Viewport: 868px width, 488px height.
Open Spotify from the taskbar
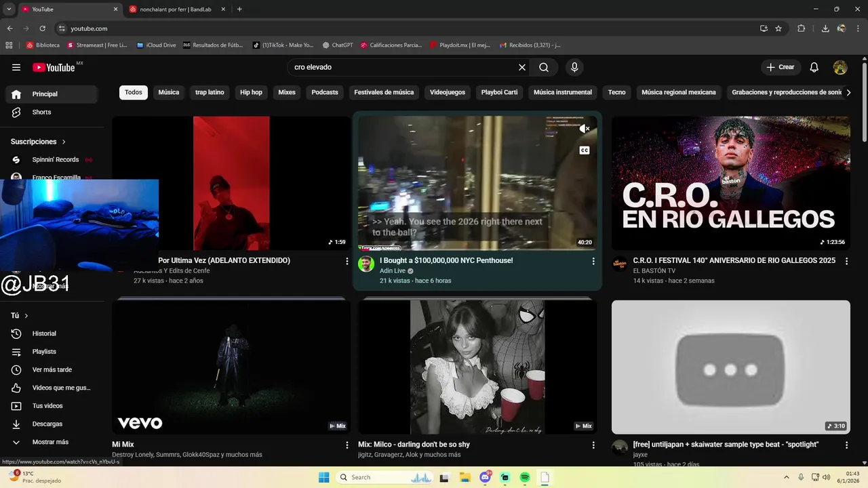pyautogui.click(x=525, y=477)
